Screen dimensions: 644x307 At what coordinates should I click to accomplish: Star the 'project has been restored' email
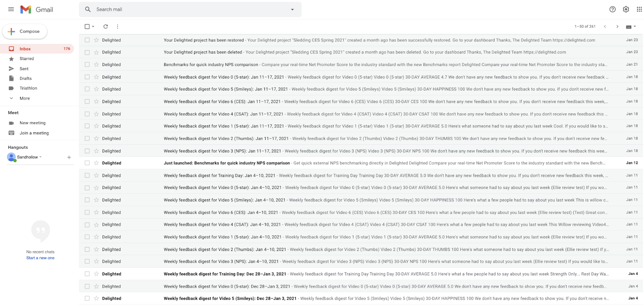click(96, 40)
